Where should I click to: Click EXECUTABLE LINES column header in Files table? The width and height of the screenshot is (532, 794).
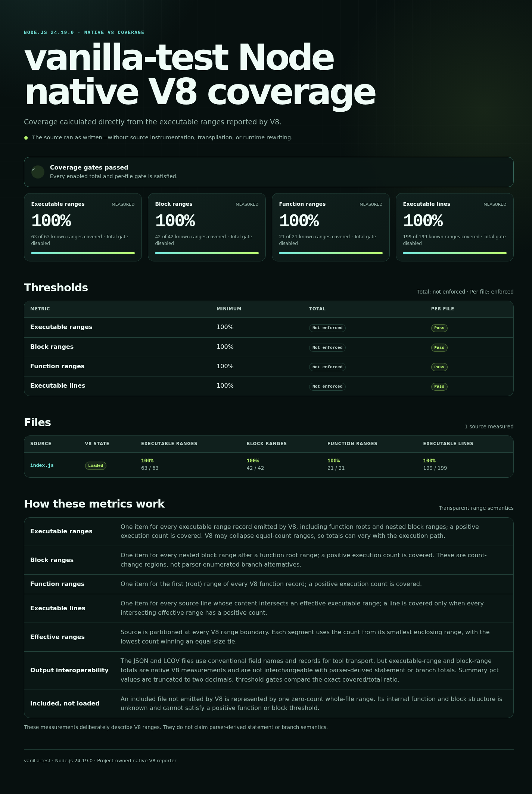[x=448, y=444]
